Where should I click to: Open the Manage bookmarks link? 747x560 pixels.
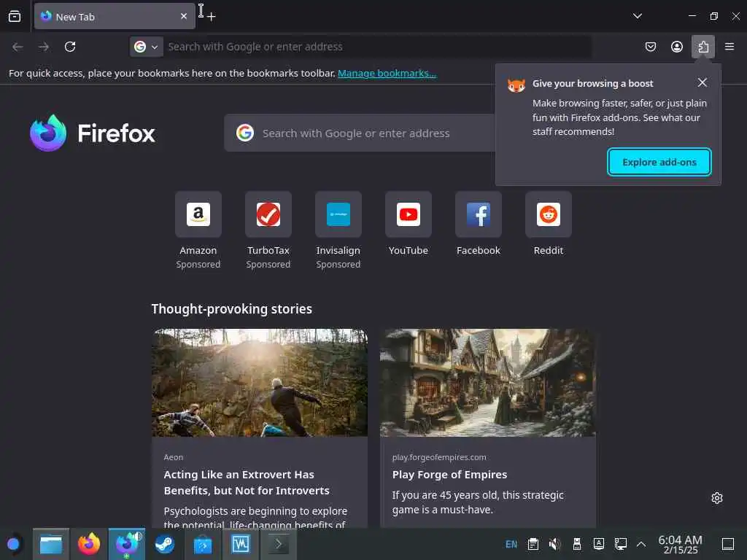(387, 74)
